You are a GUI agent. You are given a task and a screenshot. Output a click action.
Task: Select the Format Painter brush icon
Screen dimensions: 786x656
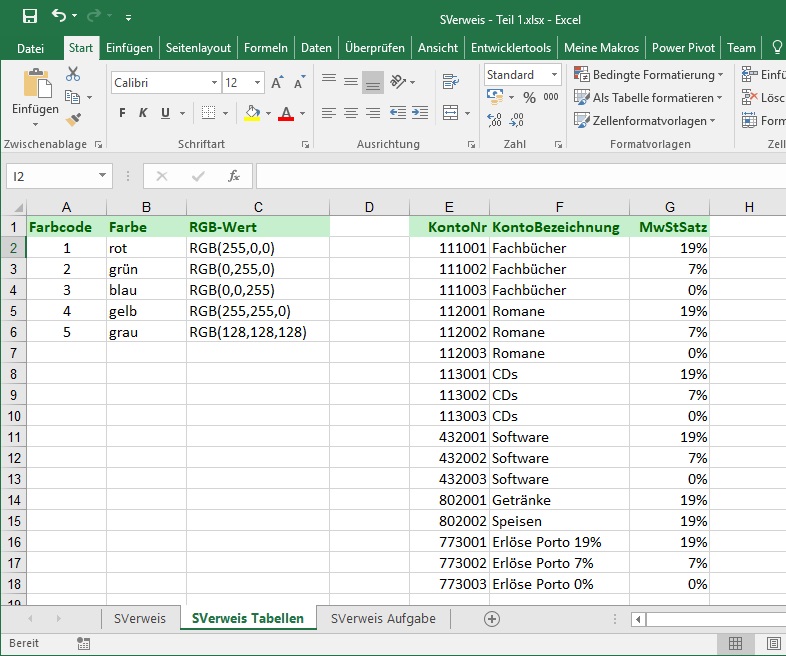point(73,119)
